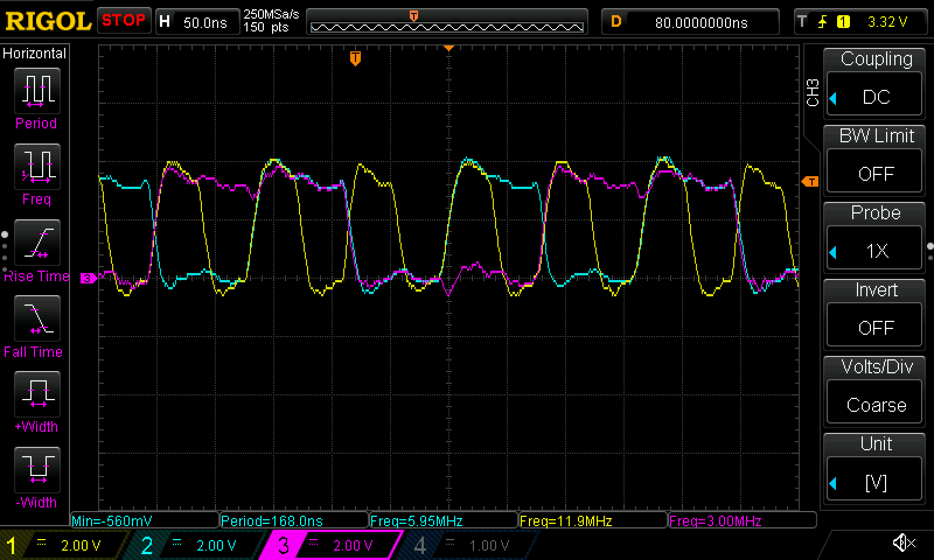Click the RIGOL logo
The width and height of the screenshot is (934, 560).
pyautogui.click(x=48, y=22)
